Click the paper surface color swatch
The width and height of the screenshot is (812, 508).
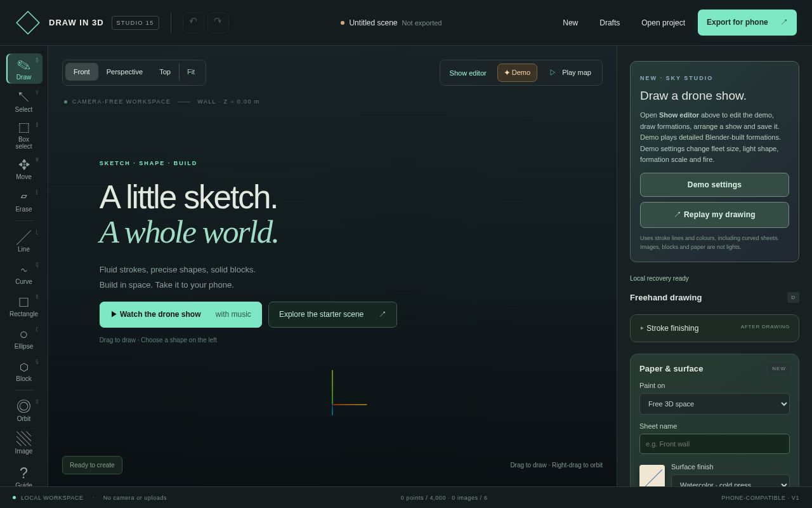(x=652, y=476)
